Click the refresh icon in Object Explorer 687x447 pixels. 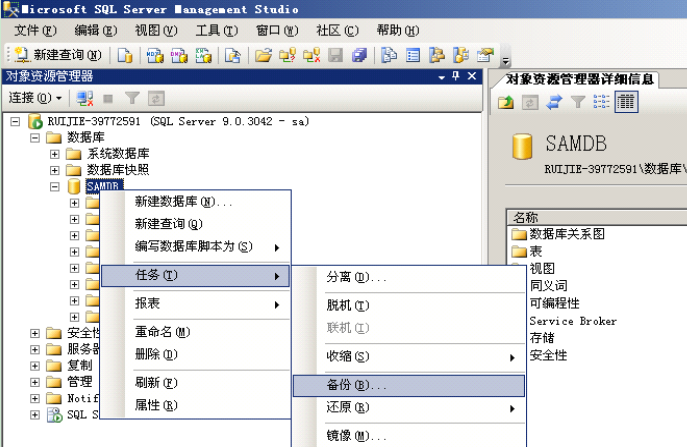click(156, 98)
